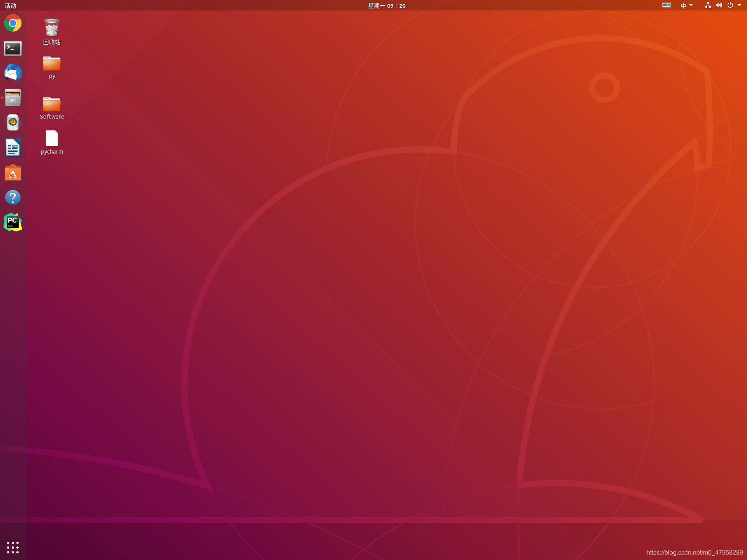Viewport: 747px width, 560px height.
Task: Open Ubuntu Software center
Action: point(13,173)
